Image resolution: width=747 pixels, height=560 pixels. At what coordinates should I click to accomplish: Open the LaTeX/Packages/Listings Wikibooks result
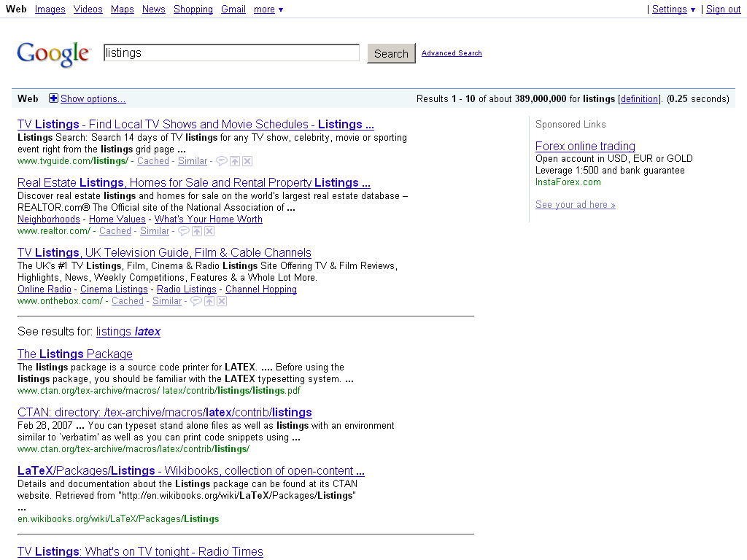(191, 471)
